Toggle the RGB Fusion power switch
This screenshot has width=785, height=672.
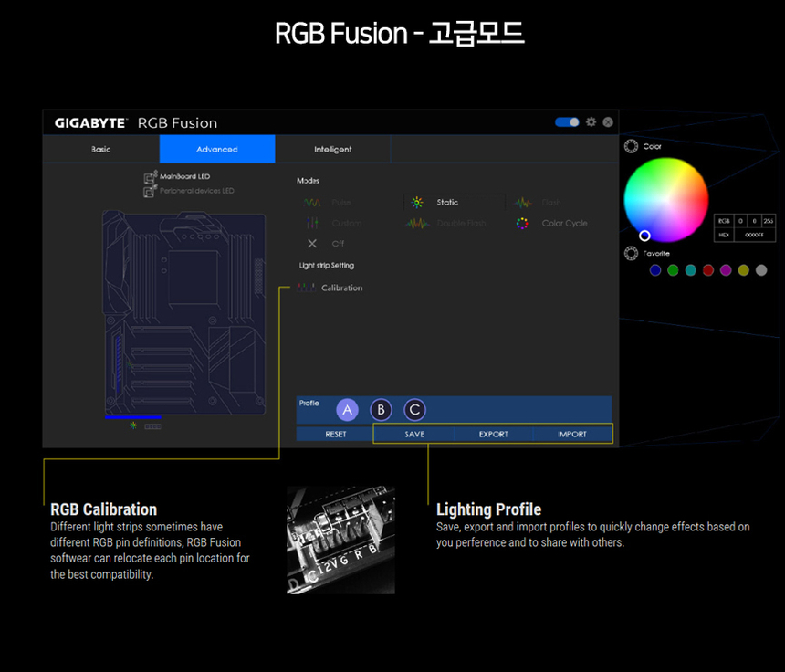point(567,122)
